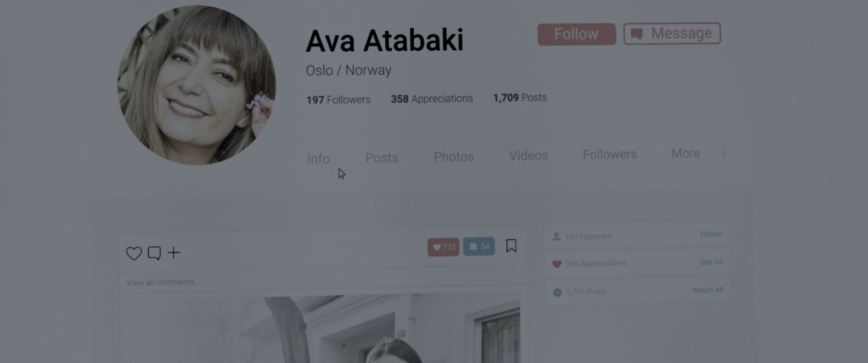Follow Ava Atabaki with red button
This screenshot has width=868, height=363.
click(x=577, y=34)
